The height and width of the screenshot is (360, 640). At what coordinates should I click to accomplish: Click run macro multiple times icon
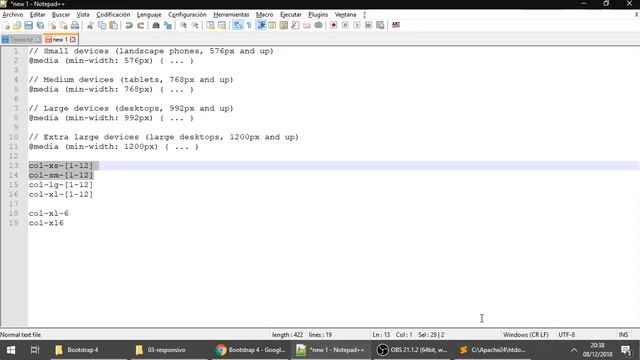pos(368,25)
